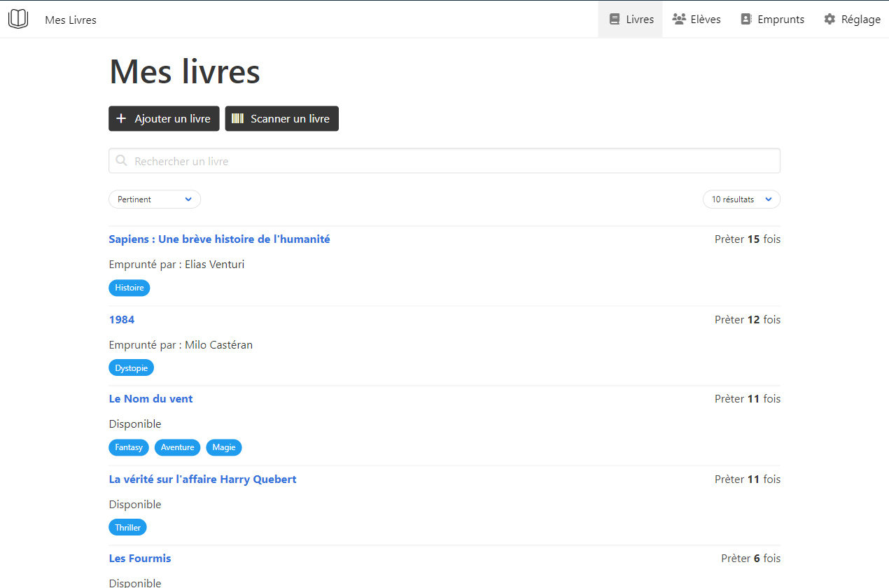Click the barcode icon on Scanner button
This screenshot has width=889, height=588.
pos(237,119)
